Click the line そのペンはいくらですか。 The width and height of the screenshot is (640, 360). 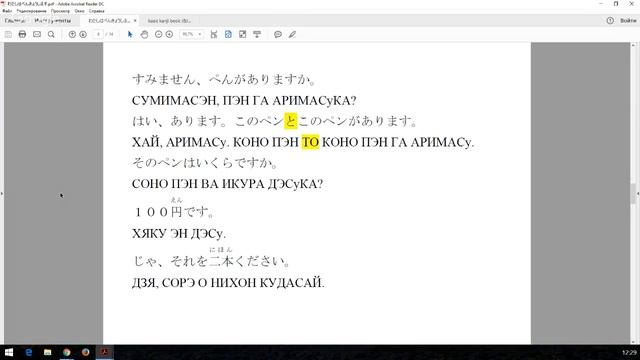coord(204,162)
